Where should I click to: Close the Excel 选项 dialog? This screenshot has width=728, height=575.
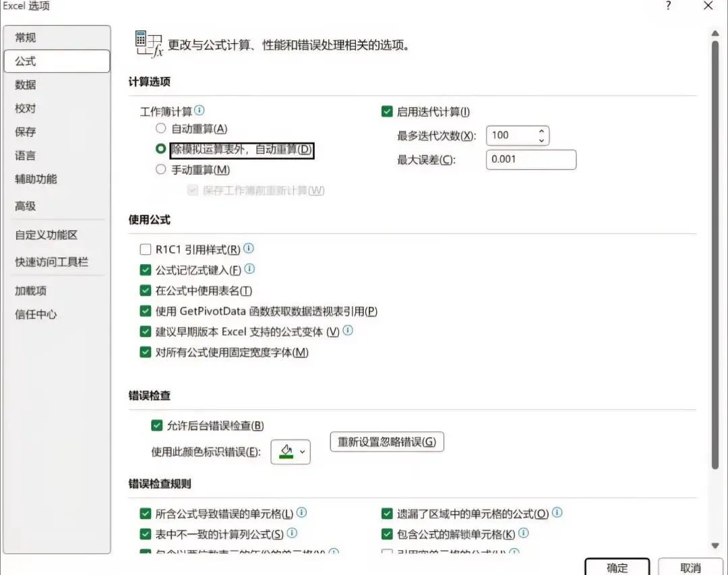pos(708,6)
